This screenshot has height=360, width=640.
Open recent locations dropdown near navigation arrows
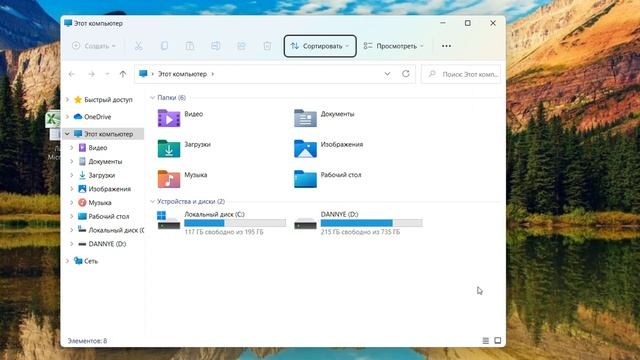pyautogui.click(x=107, y=74)
